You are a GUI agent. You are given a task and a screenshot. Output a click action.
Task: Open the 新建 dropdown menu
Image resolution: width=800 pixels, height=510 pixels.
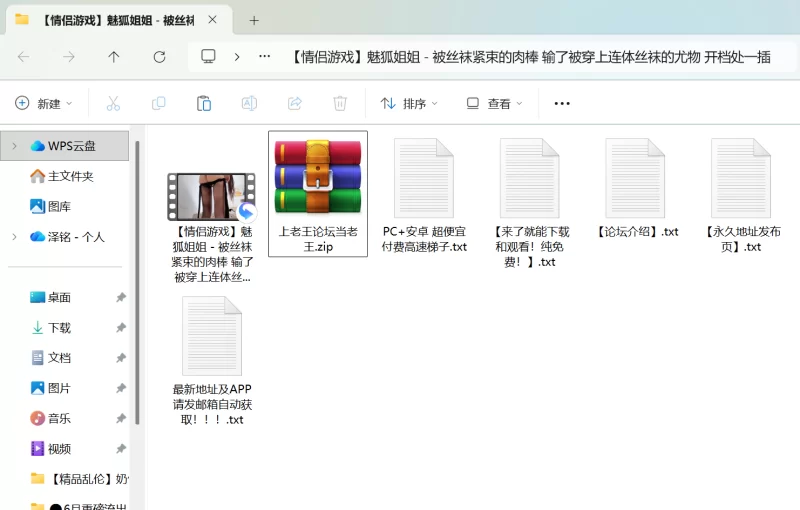[44, 103]
